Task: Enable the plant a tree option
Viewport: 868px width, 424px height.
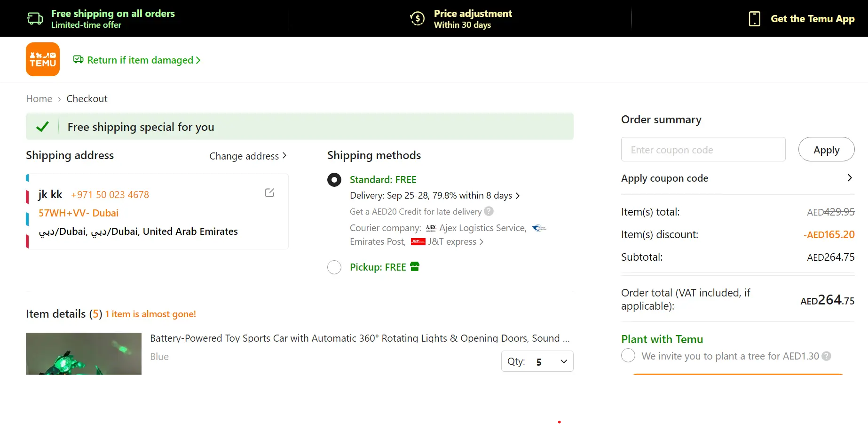Action: click(x=628, y=356)
